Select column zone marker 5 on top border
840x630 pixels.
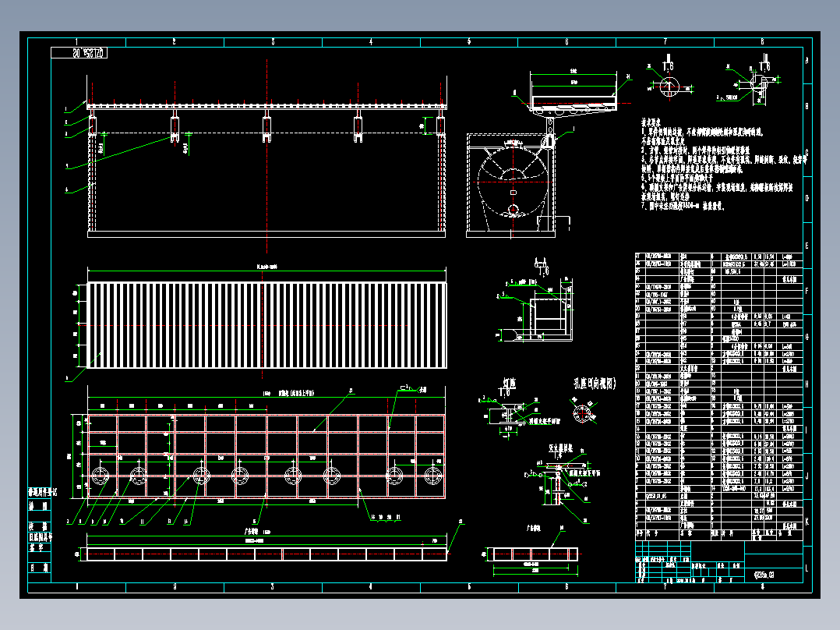(x=469, y=42)
